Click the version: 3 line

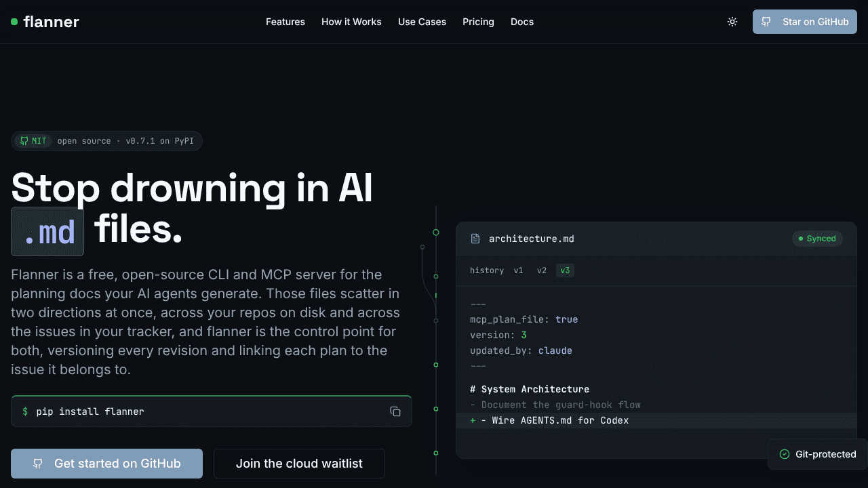498,335
